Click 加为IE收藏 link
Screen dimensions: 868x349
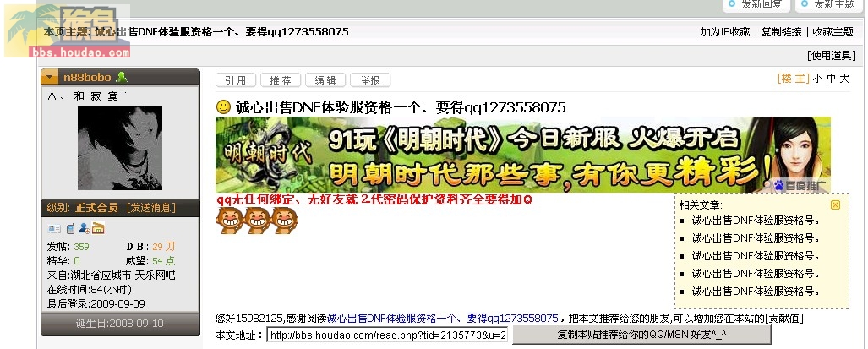[x=724, y=32]
